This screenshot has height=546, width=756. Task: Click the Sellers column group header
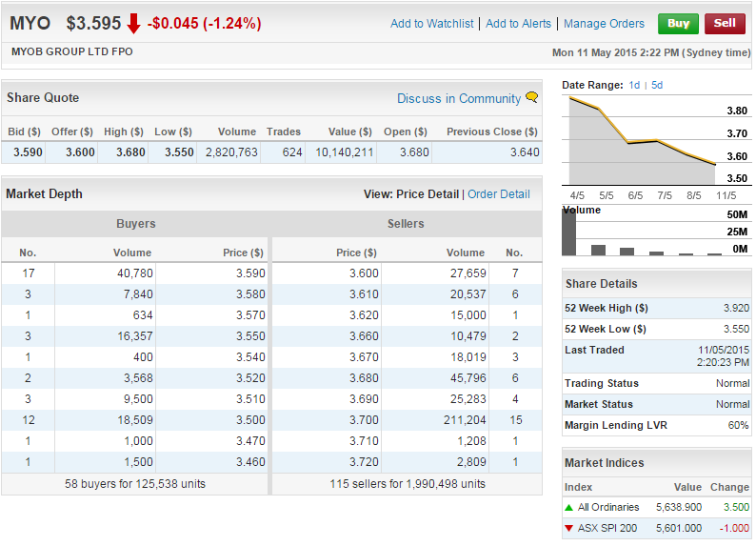406,224
